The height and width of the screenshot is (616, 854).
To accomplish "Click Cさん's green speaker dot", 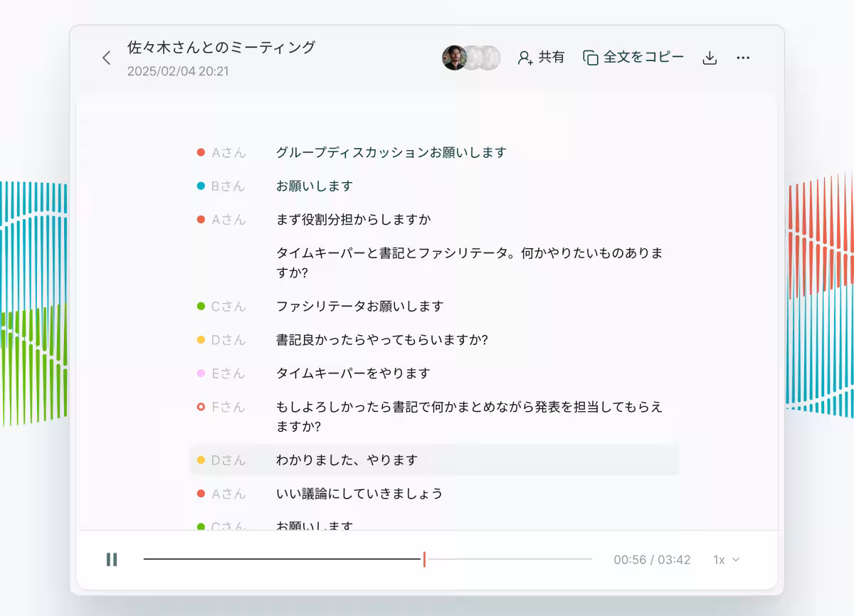I will (200, 305).
